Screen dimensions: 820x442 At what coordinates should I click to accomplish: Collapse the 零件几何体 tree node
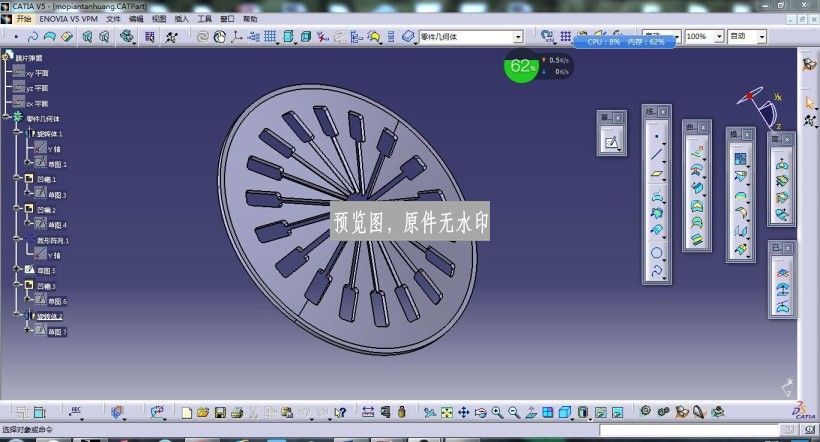7,117
